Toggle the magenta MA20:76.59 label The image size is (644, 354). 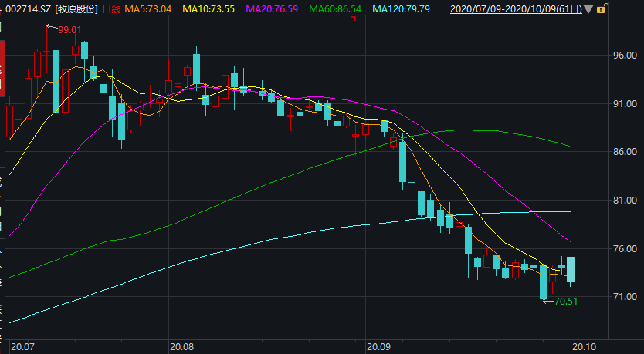tap(272, 10)
